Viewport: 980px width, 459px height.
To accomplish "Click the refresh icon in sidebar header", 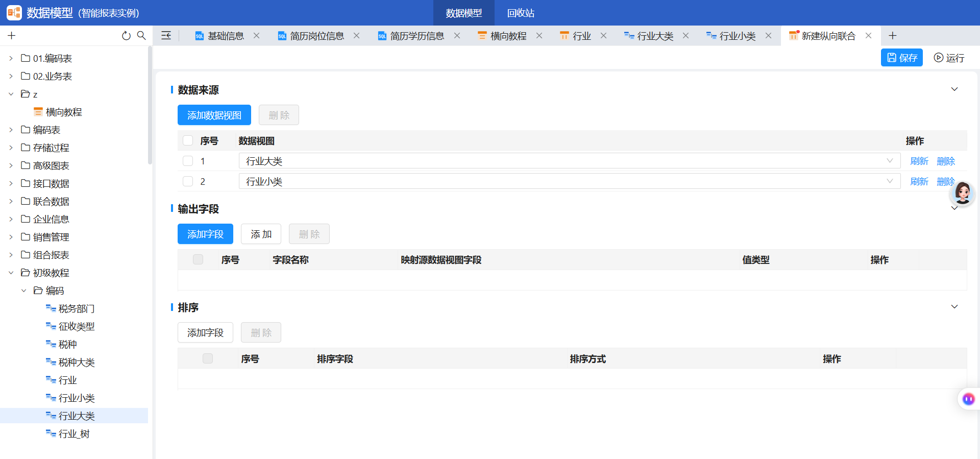I will (126, 36).
